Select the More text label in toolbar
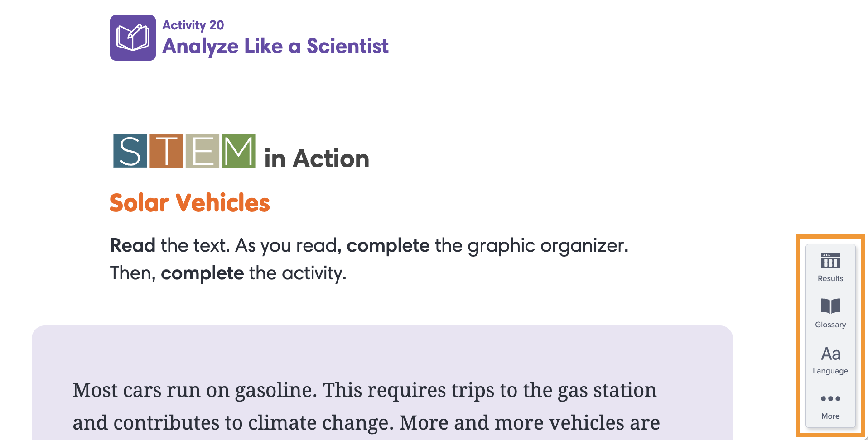The height and width of the screenshot is (440, 868). [x=830, y=416]
